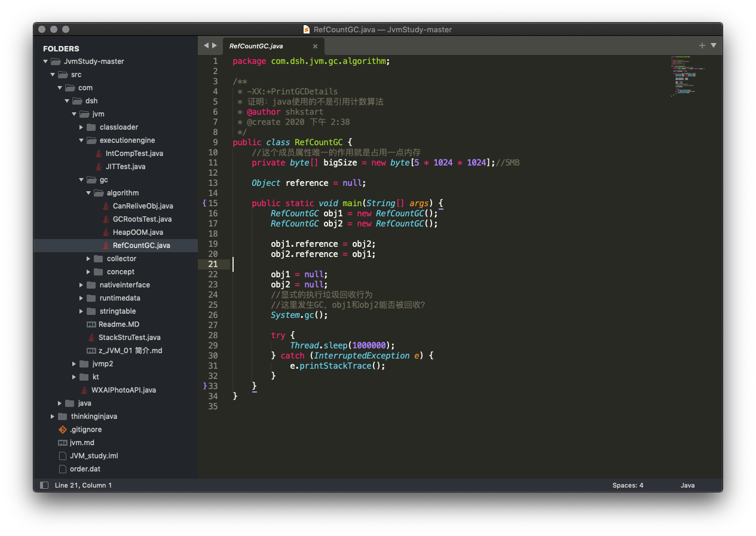The image size is (756, 536).
Task: Click markdown icon of z_JVM_01 简介.md
Action: 91,351
